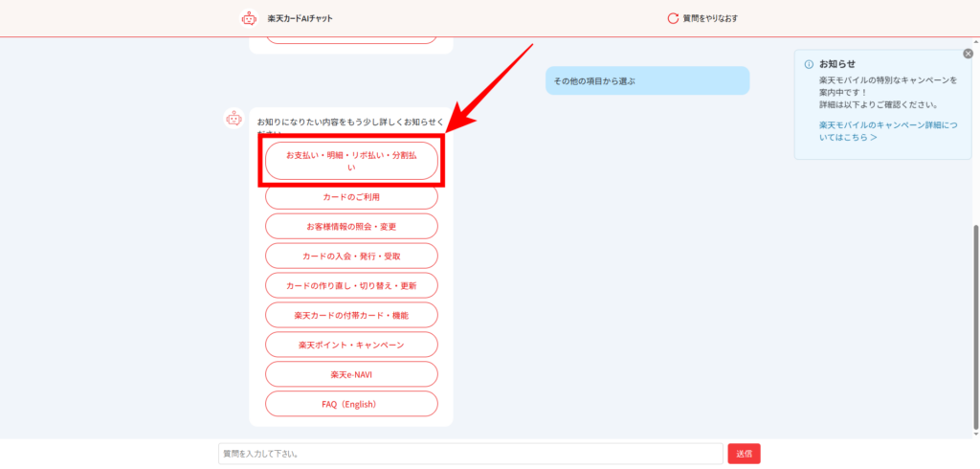Screen dimensions: 980x469
Task: Select 楽天ポイント・キャンペーン option
Action: (x=350, y=345)
